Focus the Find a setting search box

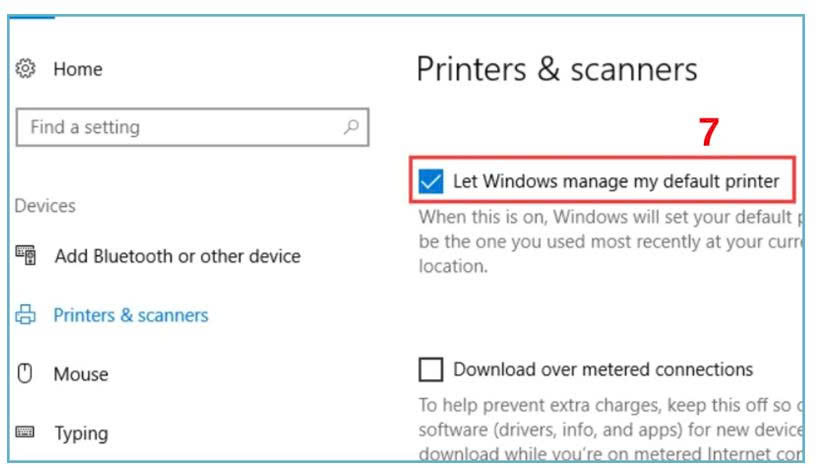click(x=180, y=128)
